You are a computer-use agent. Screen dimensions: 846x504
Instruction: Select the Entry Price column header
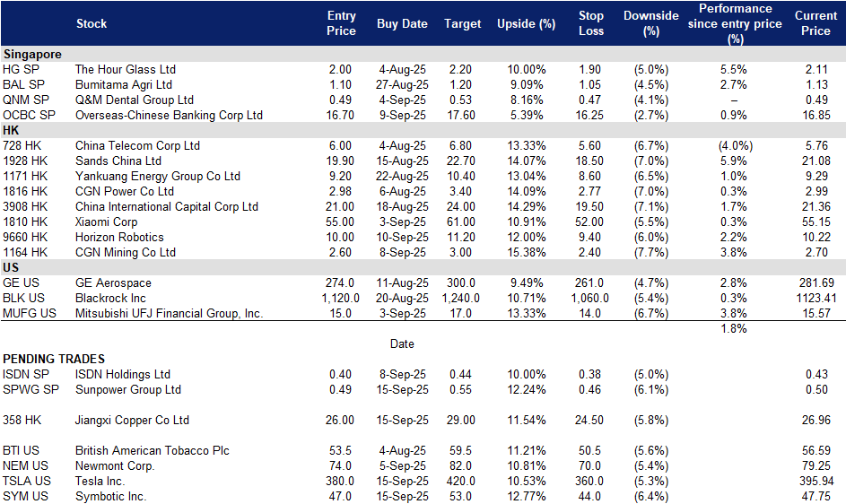click(x=341, y=23)
